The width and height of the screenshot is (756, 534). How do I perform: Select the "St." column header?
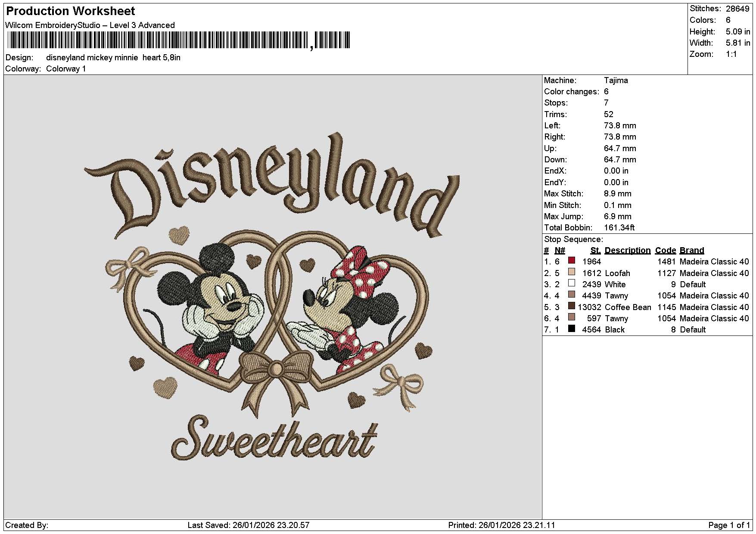click(596, 251)
